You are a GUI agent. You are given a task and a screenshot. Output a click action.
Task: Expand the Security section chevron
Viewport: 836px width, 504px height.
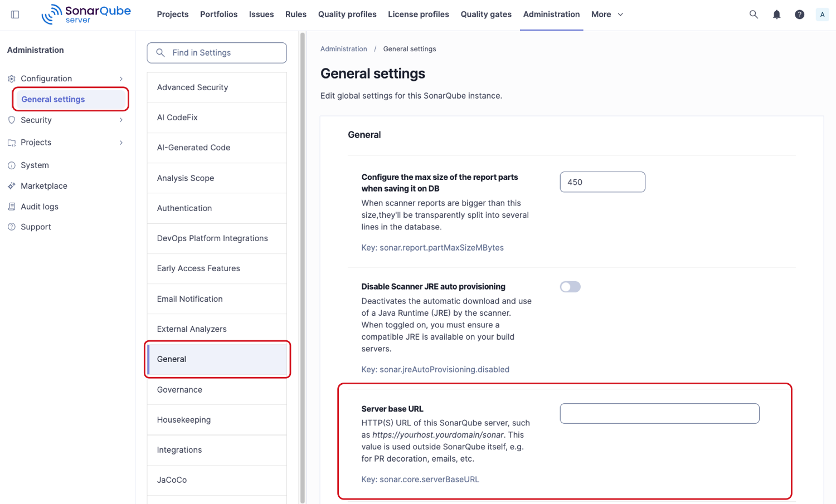coord(121,120)
